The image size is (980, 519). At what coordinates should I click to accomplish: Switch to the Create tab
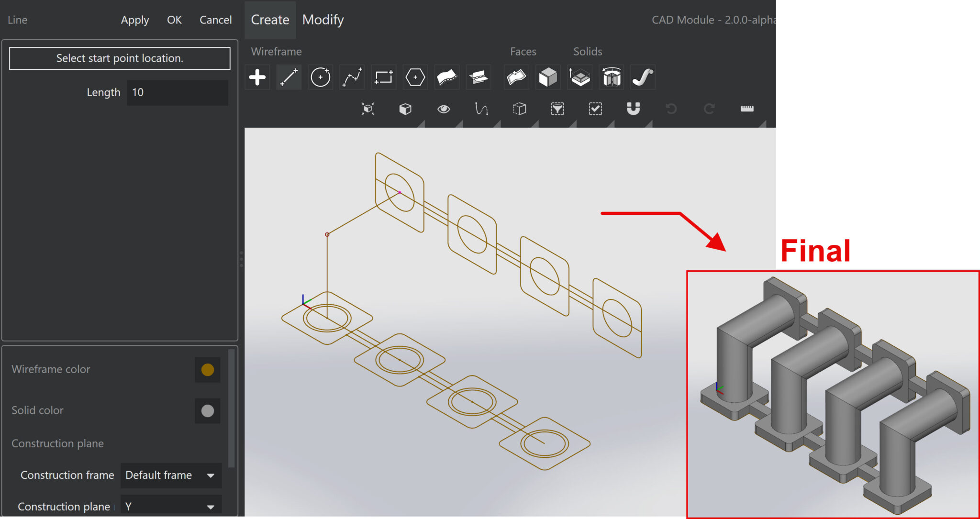click(270, 20)
